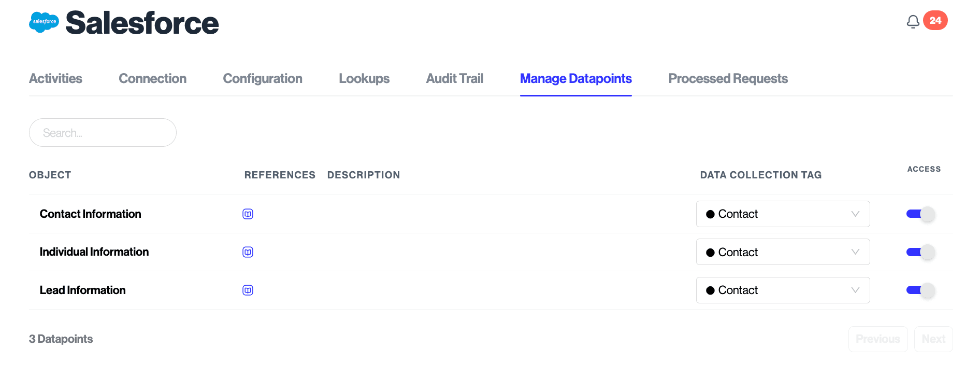
Task: Switch to the Activities tab
Action: [55, 79]
